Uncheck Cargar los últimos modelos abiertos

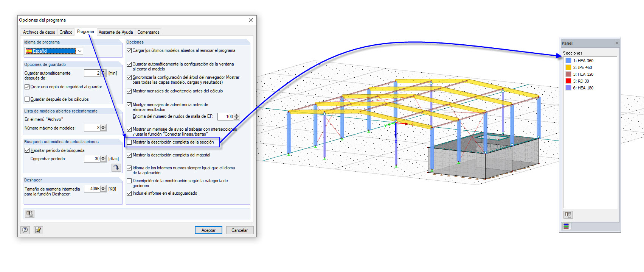tap(129, 50)
